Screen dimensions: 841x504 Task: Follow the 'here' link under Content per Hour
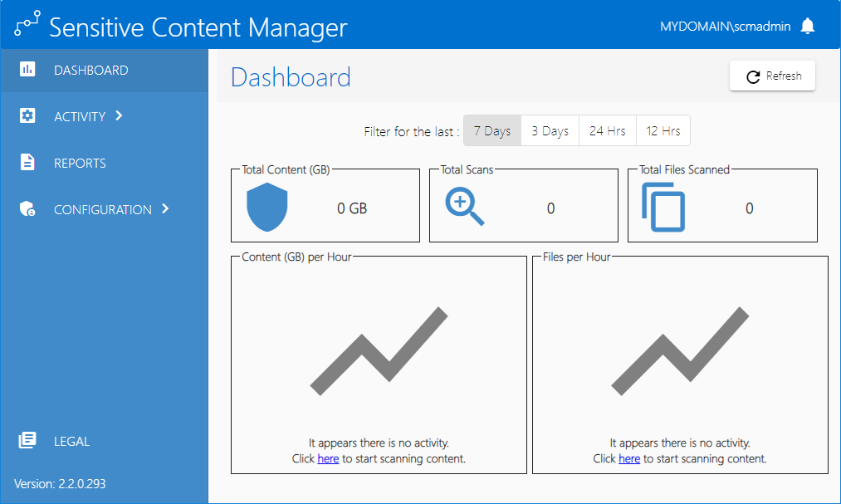tap(328, 459)
